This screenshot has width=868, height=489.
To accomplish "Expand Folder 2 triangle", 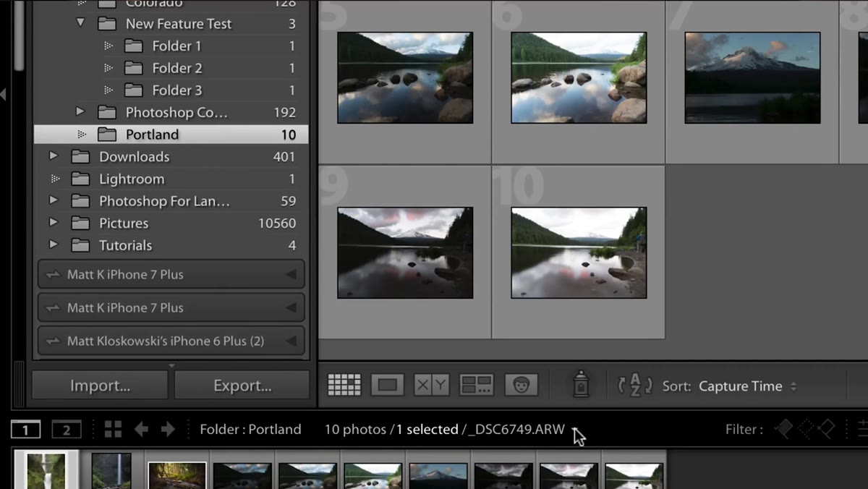I will point(109,68).
